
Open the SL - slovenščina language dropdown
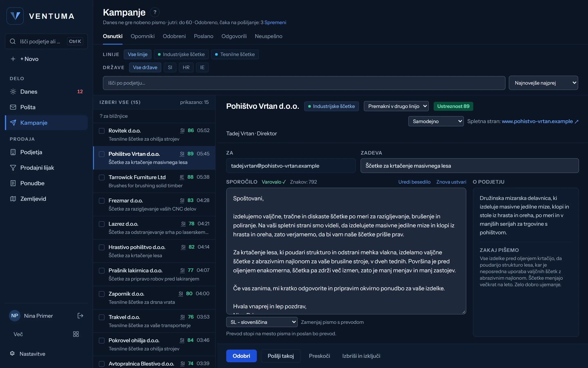point(262,322)
